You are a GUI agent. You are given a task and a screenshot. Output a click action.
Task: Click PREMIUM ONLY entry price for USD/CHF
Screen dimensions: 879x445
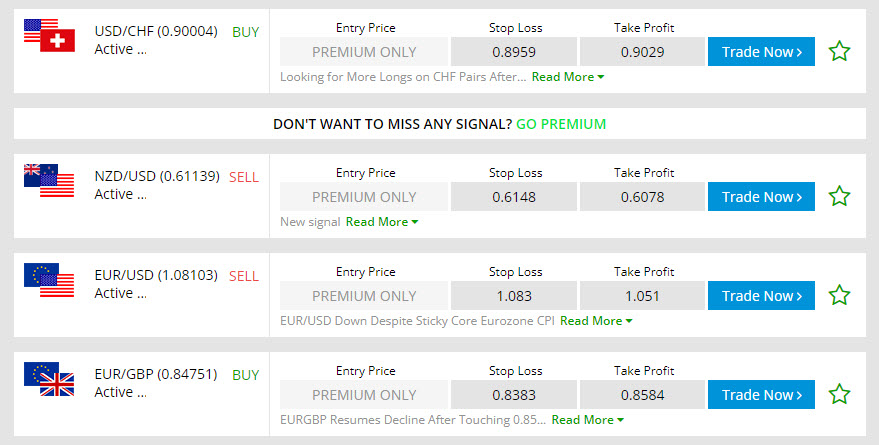364,52
